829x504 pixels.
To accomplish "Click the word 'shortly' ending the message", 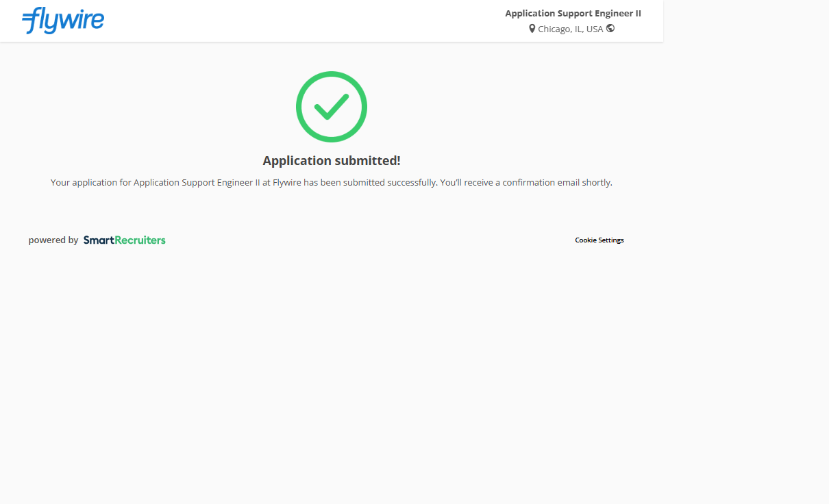I will tap(596, 183).
